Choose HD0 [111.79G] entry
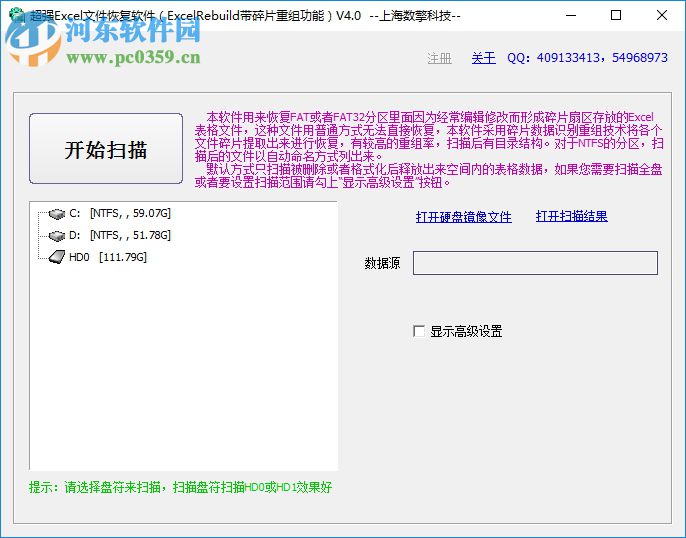The height and width of the screenshot is (538, 686). pos(108,257)
